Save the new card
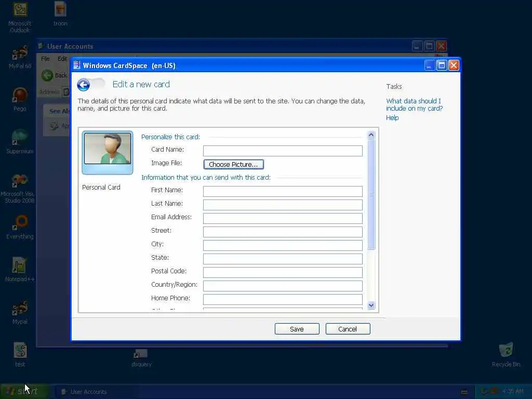532x399 pixels. click(x=297, y=329)
